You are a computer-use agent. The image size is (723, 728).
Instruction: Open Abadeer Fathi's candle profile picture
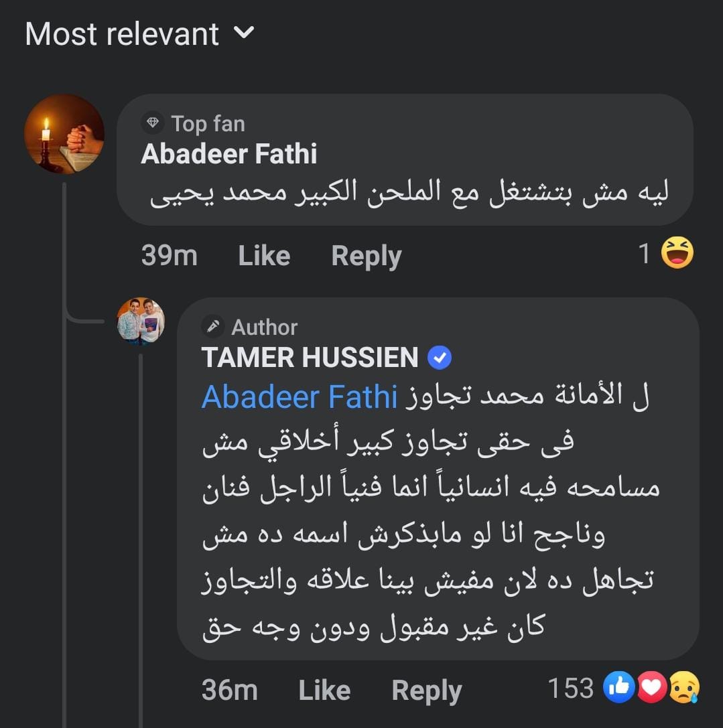64,134
